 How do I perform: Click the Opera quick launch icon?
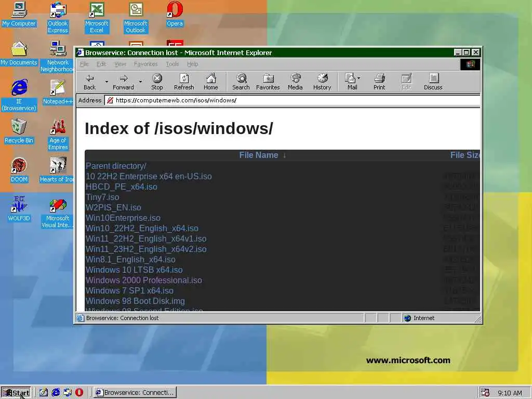point(79,393)
